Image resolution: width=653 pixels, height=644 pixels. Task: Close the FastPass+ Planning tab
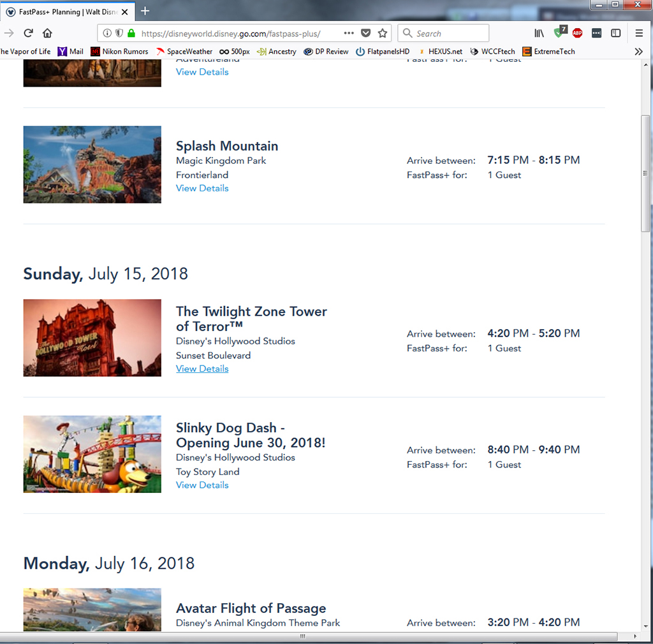coord(124,12)
